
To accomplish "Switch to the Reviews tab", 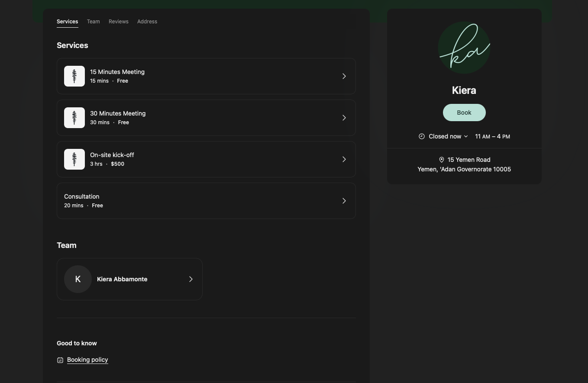I will 118,21.
